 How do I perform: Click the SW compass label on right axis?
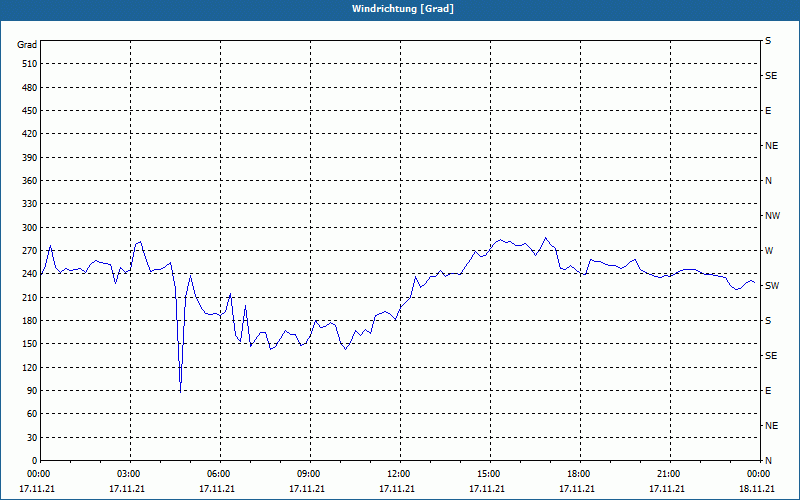(x=772, y=286)
